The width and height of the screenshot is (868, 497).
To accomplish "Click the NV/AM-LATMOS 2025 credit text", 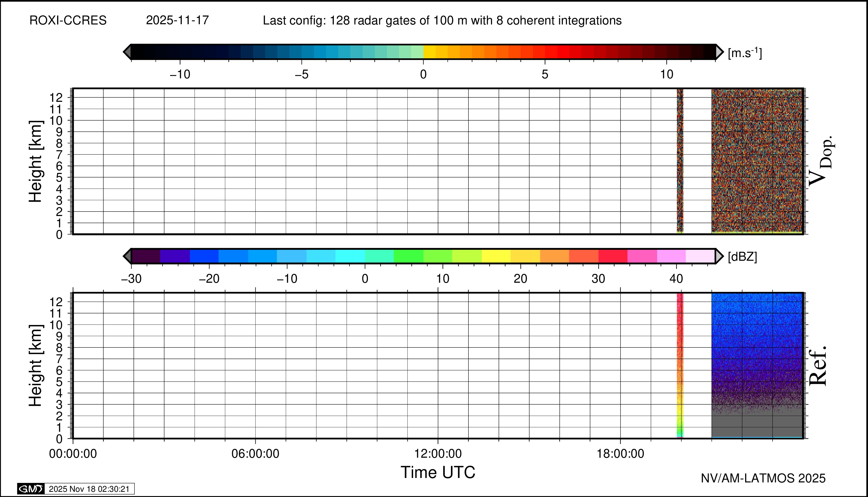I will tap(763, 478).
